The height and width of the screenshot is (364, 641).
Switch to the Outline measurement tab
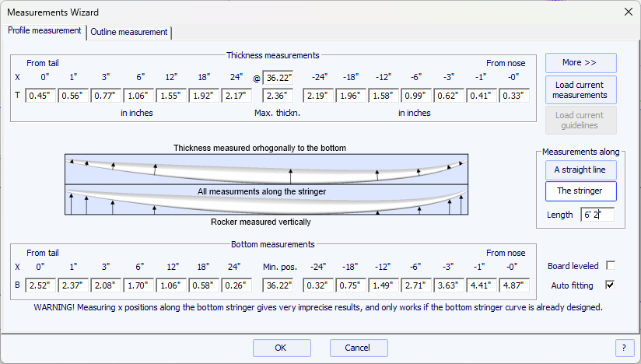click(x=129, y=32)
